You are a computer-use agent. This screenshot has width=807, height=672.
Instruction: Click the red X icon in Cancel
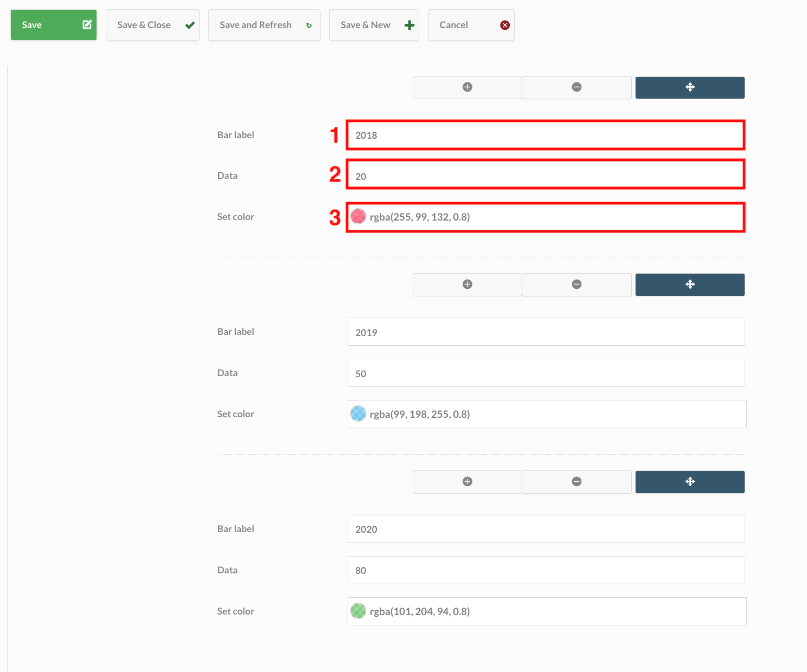coord(504,24)
